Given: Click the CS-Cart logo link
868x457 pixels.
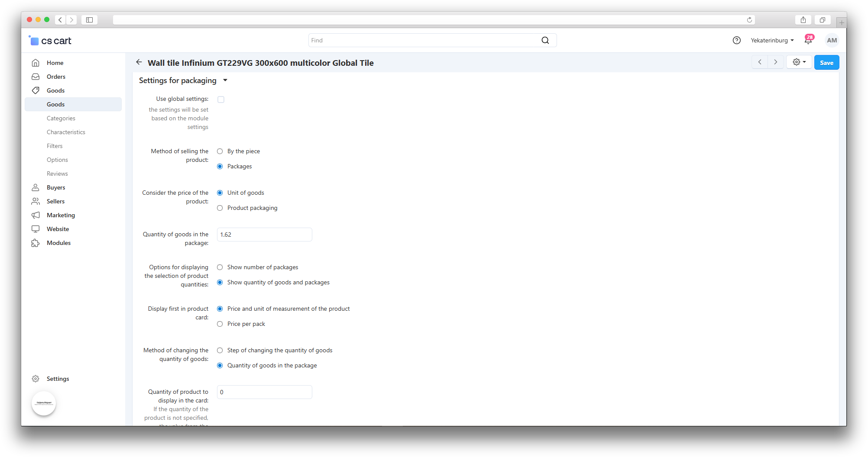Looking at the screenshot, I should coord(50,41).
